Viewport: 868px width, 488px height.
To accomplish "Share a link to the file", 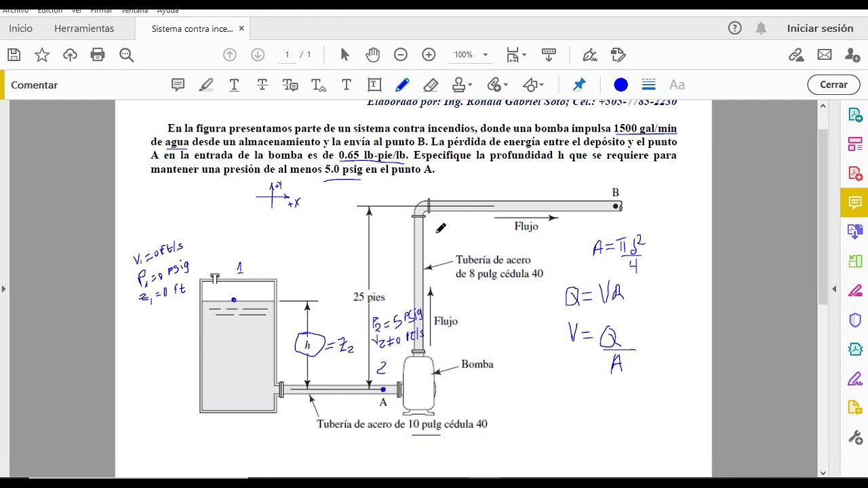I will point(796,55).
